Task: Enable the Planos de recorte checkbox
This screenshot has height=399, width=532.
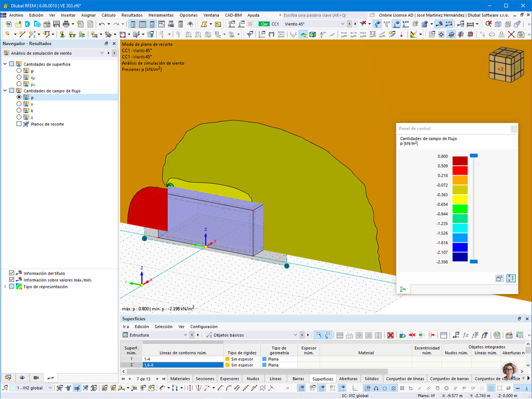Action: (19, 124)
